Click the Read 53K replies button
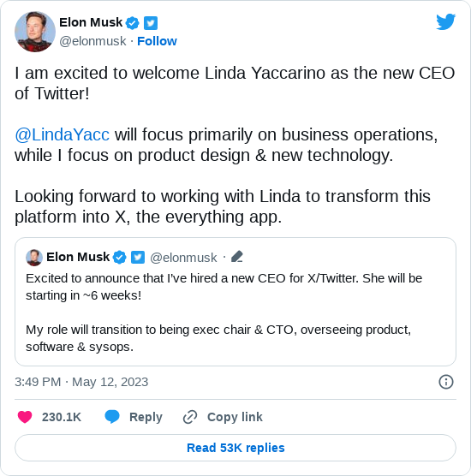 coord(235,448)
